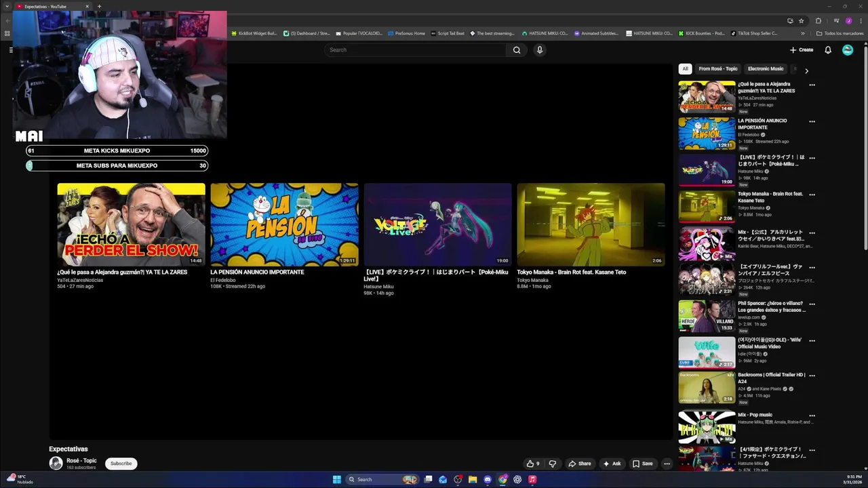Select the Electronic Music chip
Screen dimensions: 868x488
766,68
